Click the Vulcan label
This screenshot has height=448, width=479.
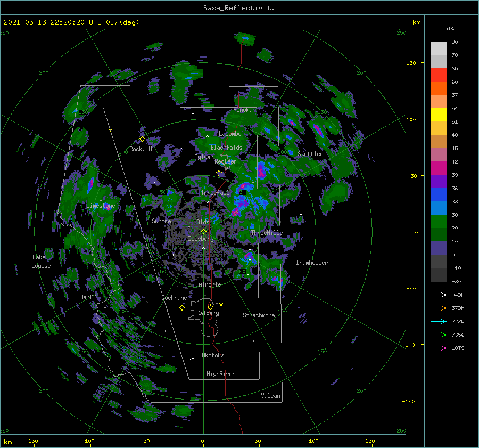pos(271,396)
